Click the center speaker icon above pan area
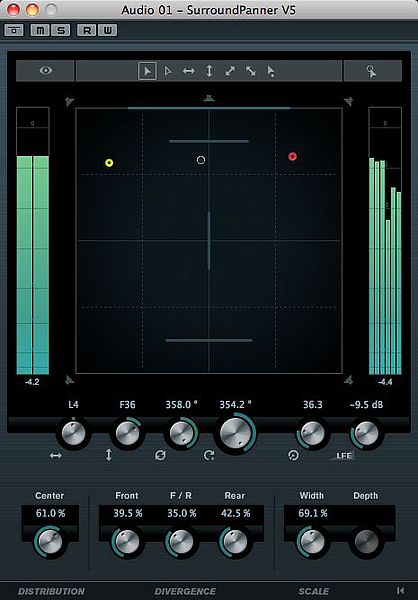418x600 pixels. (x=209, y=98)
